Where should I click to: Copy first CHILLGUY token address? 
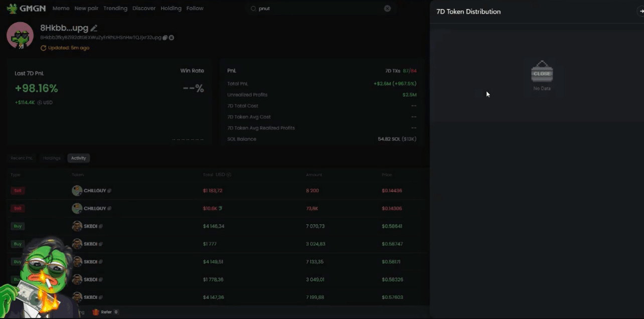click(109, 191)
